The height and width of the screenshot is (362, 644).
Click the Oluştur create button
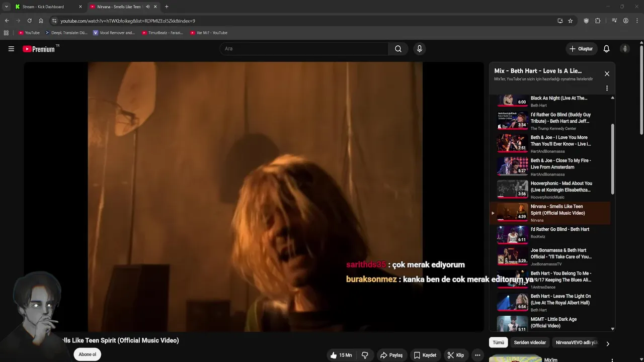coord(581,49)
